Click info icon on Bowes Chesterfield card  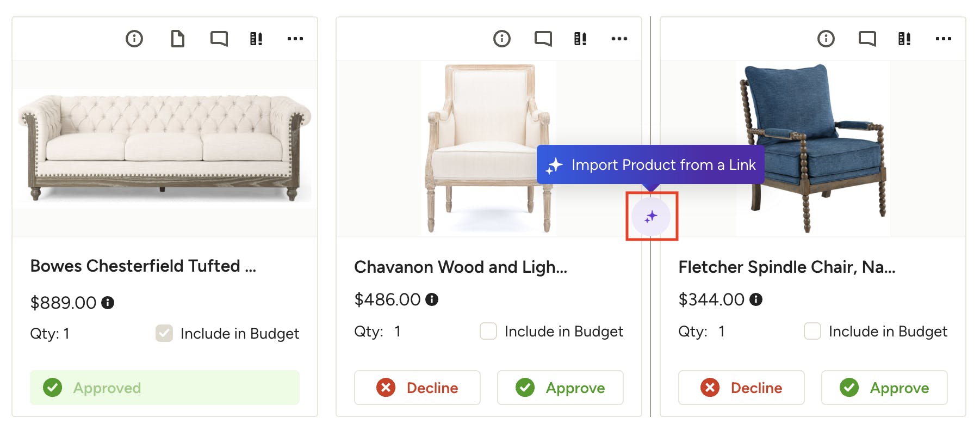(x=134, y=39)
